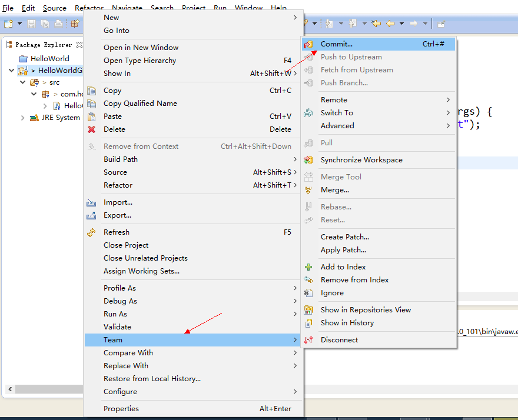This screenshot has height=420, width=518.
Task: Choose Remove from Index
Action: tap(378, 279)
